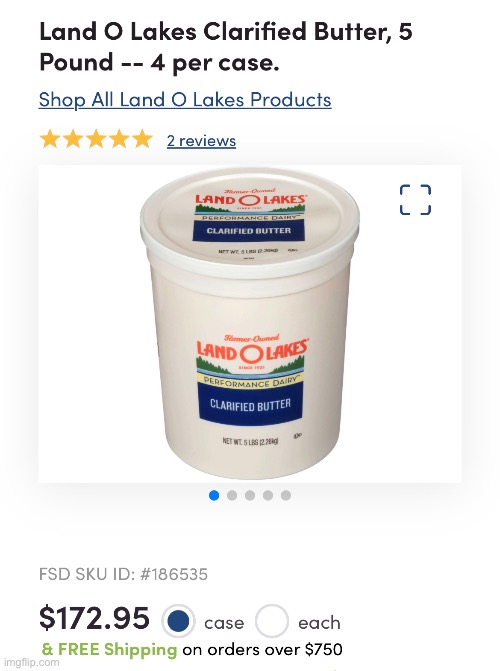500x671 pixels.
Task: Click the FREE Shipping green text
Action: (x=109, y=649)
